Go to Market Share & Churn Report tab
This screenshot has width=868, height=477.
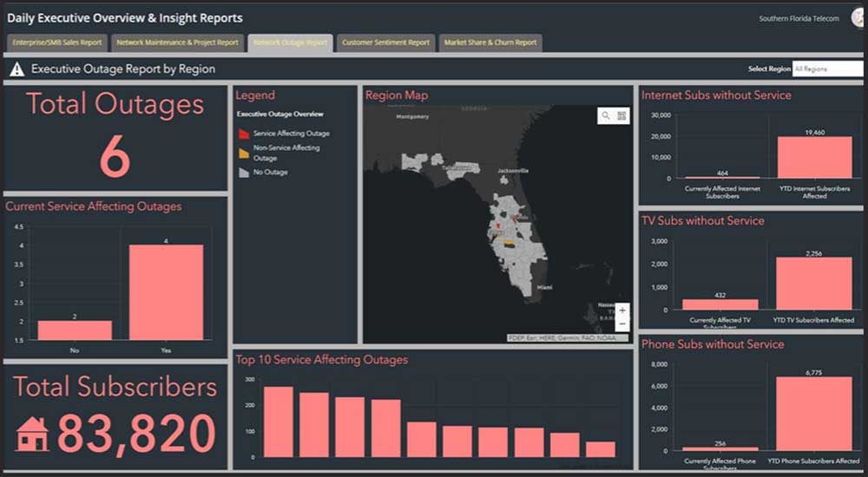(490, 42)
